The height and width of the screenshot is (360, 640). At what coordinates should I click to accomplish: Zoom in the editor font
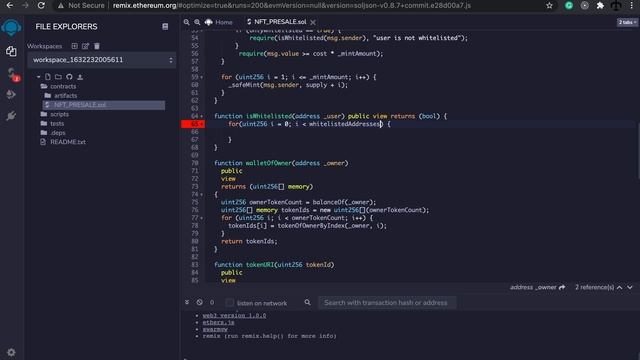pos(197,22)
